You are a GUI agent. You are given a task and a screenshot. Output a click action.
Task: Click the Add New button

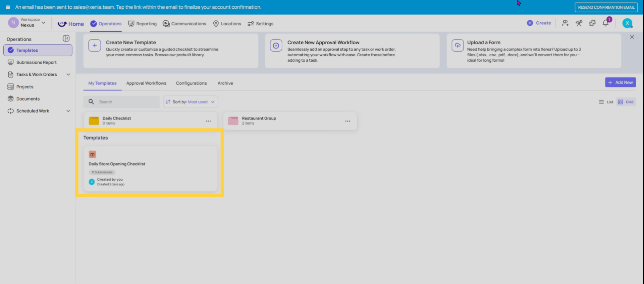pos(621,82)
